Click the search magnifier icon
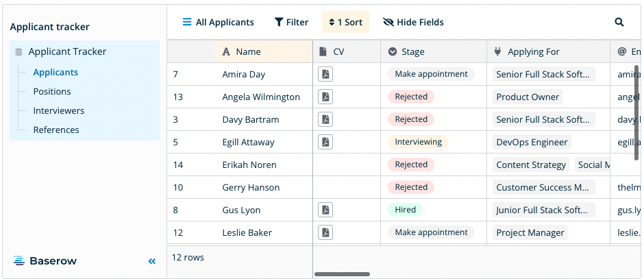 coord(619,23)
